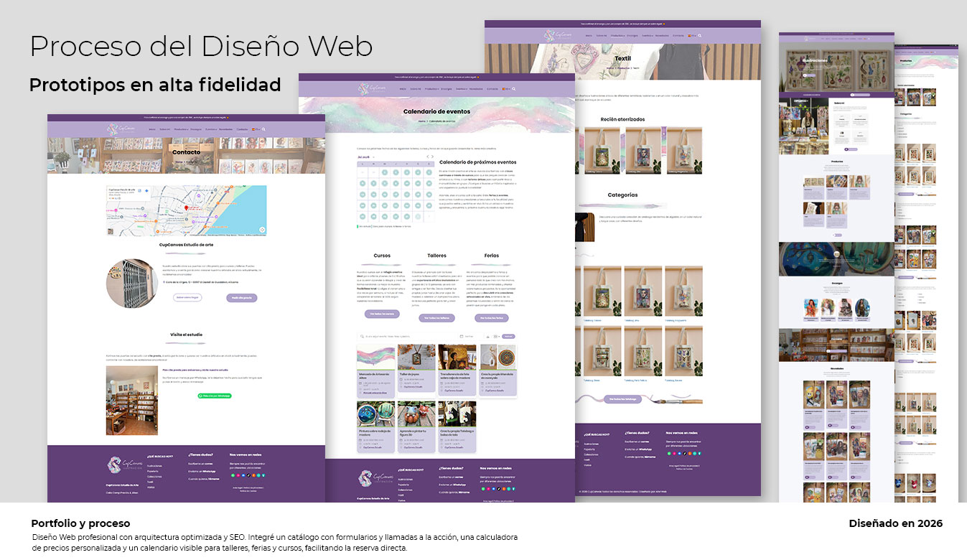Click the Prototipos en alta fidelidad subtitle
This screenshot has width=967, height=560.
pos(155,85)
